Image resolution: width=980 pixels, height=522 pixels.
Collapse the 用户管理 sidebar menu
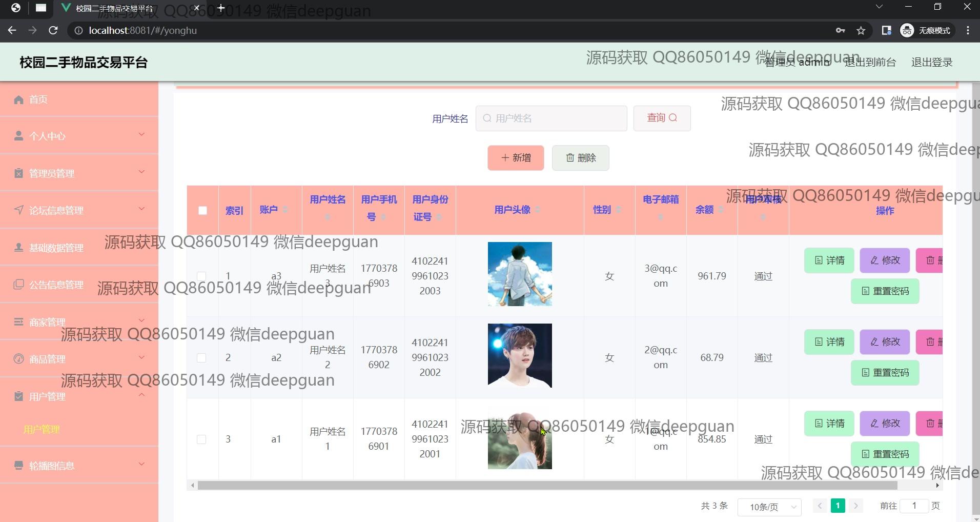141,395
